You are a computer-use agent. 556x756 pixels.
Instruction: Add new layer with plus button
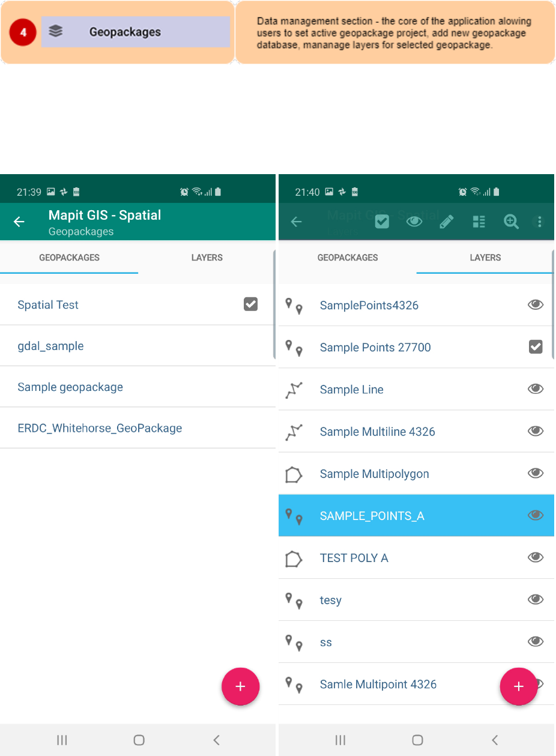click(519, 686)
